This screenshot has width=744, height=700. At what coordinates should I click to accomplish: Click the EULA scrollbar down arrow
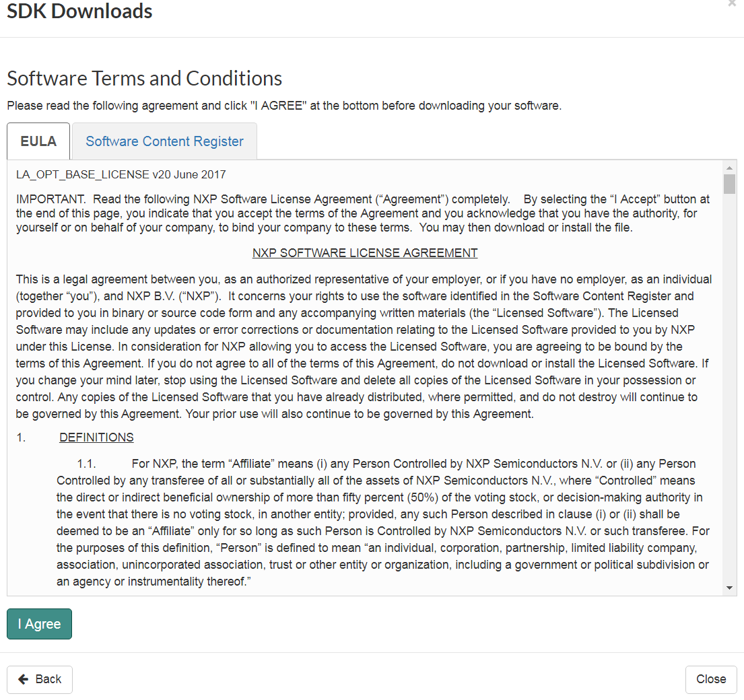pos(730,588)
